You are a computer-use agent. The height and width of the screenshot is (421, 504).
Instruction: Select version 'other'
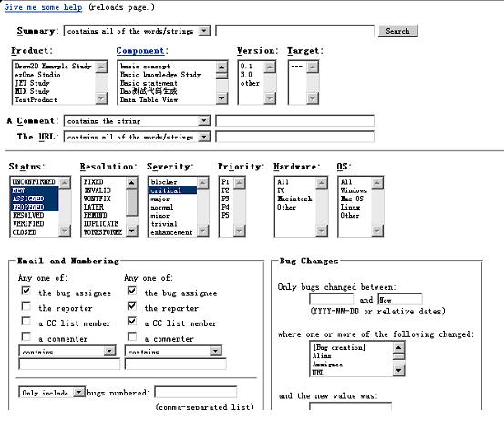[250, 83]
